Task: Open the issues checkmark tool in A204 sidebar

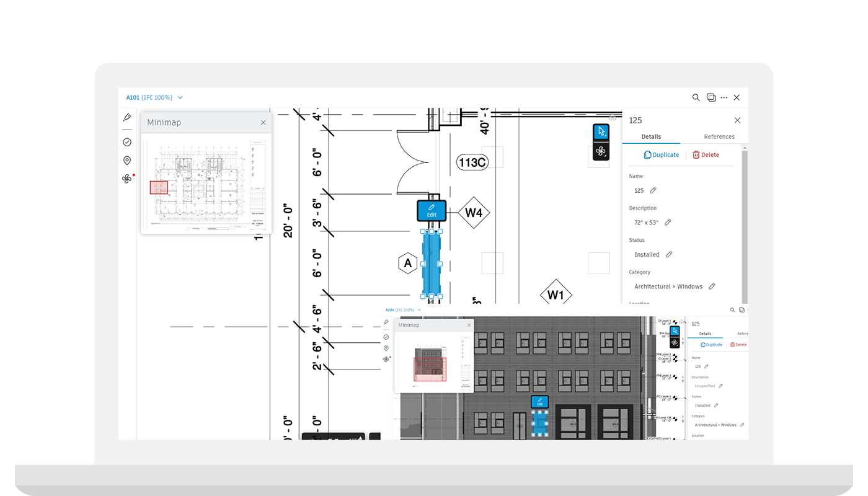Action: (386, 337)
